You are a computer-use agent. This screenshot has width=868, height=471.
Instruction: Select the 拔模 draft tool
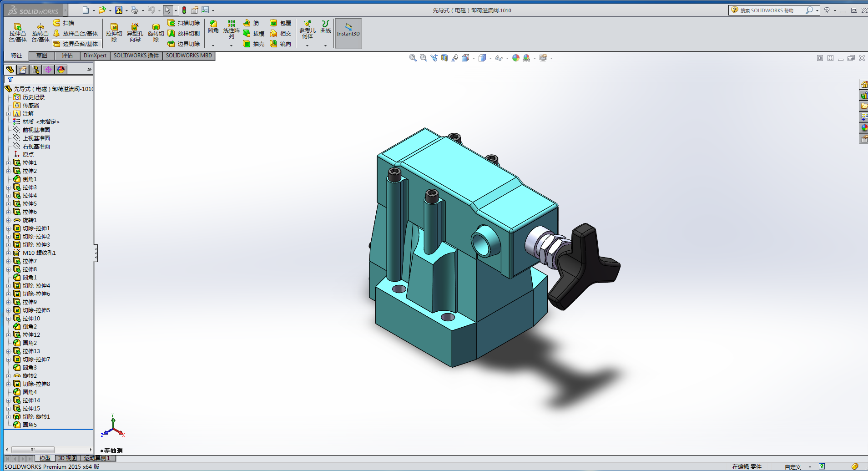tap(253, 33)
